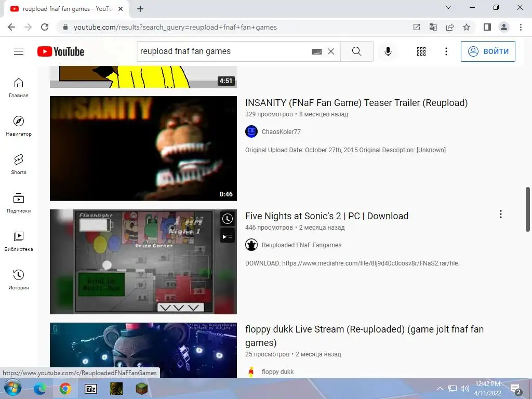Screen dimensions: 532x399
Task: Open floppy dukk Live Stream title
Action: tap(364, 336)
